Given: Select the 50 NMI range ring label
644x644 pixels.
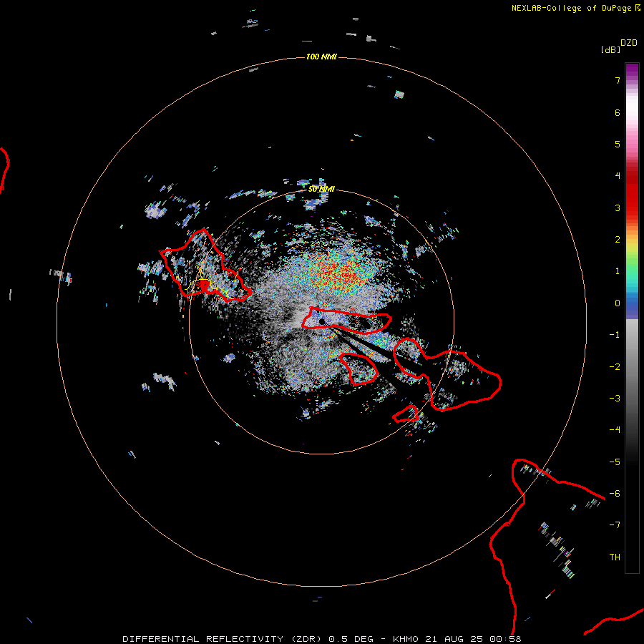Looking at the screenshot, I should point(321,189).
